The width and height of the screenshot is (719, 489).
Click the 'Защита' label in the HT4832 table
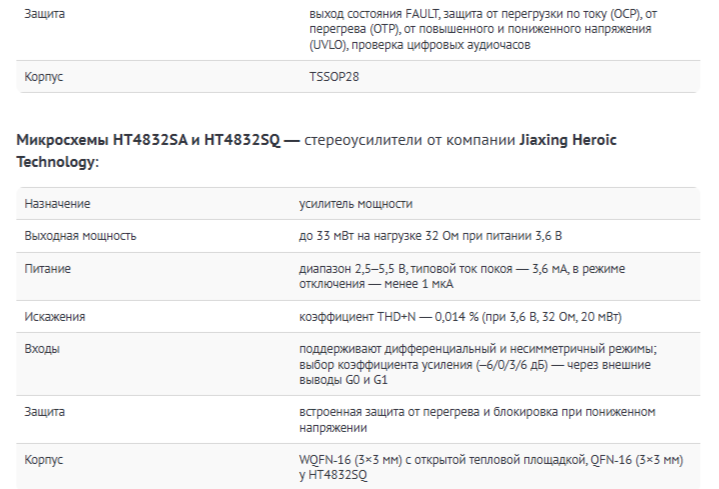click(44, 412)
